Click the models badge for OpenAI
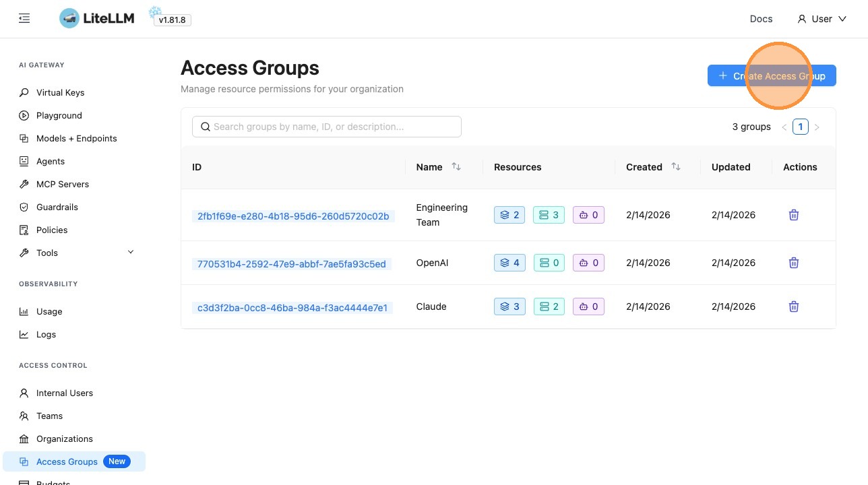The width and height of the screenshot is (868, 485). coord(509,263)
